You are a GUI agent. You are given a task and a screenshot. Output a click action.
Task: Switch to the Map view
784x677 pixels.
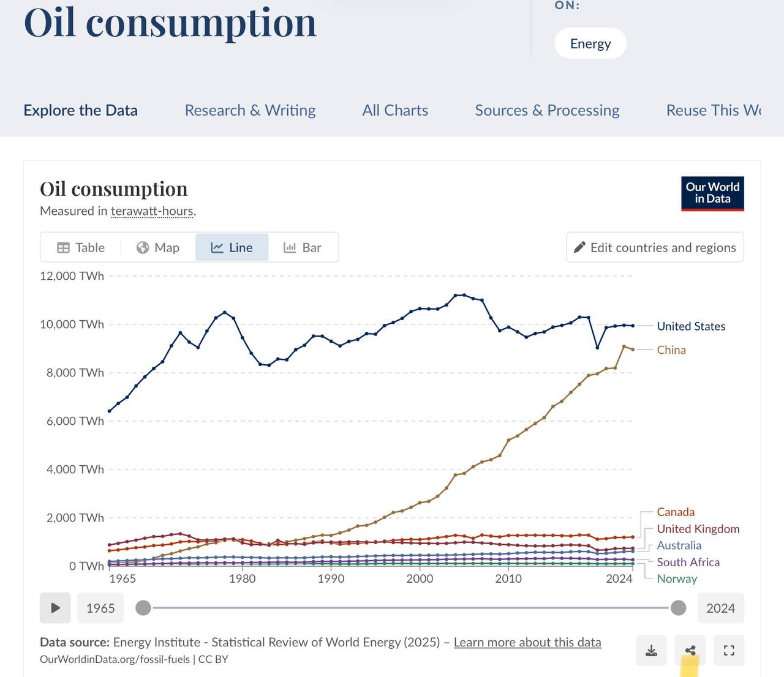pos(158,247)
